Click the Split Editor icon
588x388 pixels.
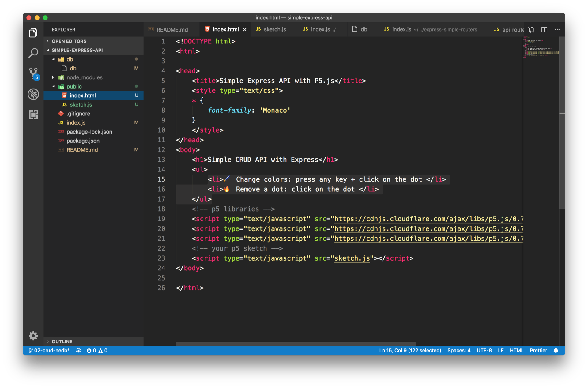(544, 29)
